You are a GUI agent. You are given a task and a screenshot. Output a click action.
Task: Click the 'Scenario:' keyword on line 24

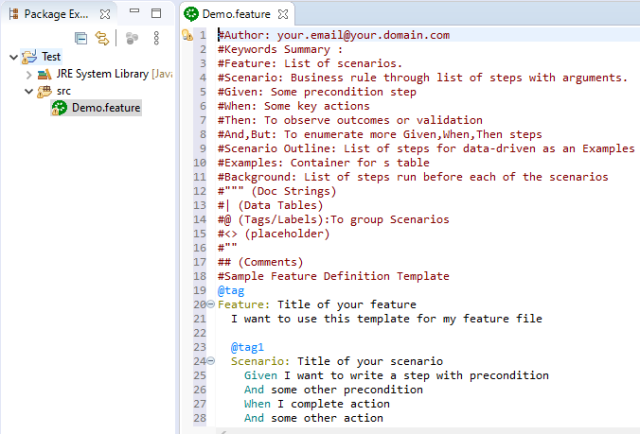[x=260, y=361]
